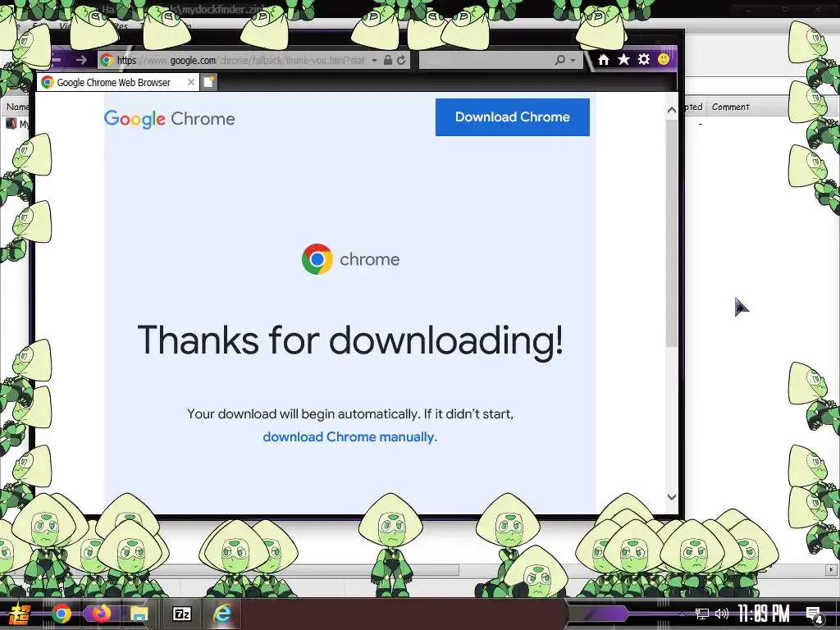This screenshot has width=840, height=630.
Task: Open a new tab with the new tab button
Action: (209, 82)
